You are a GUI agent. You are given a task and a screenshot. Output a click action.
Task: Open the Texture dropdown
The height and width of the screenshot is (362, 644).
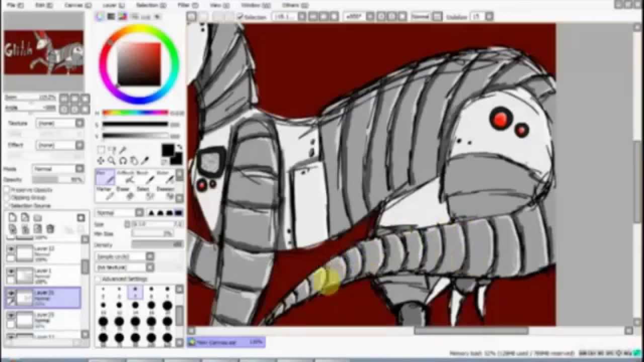60,123
